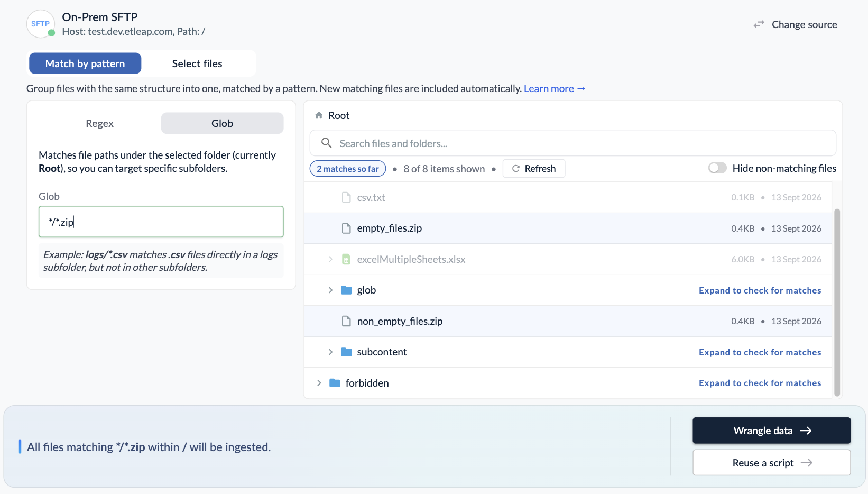Screen dimensions: 868x494
Task: Open the Learn more link
Action: coord(555,88)
